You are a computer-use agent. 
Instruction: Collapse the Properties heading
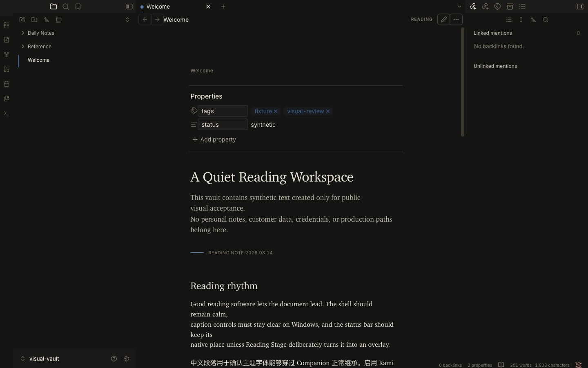[206, 96]
